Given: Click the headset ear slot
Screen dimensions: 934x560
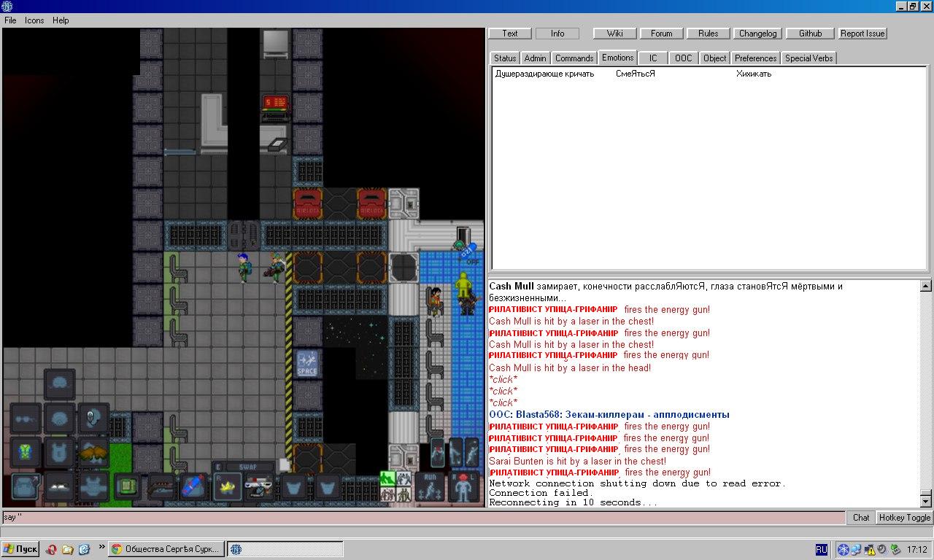Looking at the screenshot, I should (x=93, y=419).
